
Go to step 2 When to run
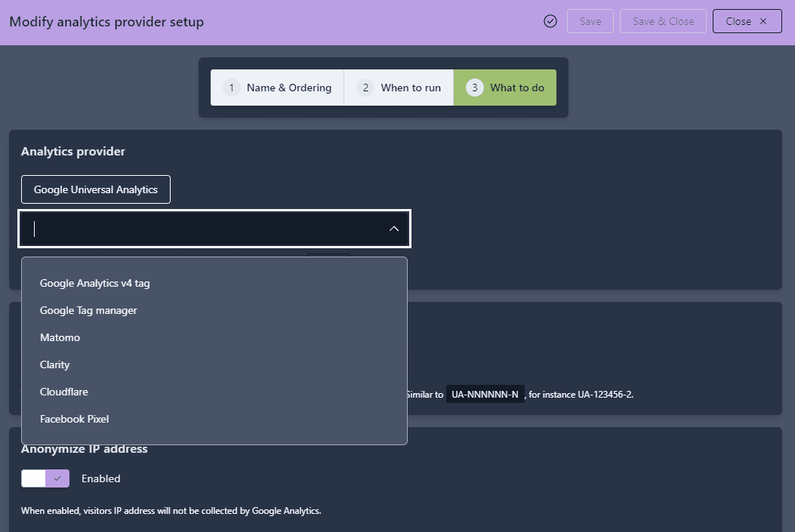tap(399, 88)
